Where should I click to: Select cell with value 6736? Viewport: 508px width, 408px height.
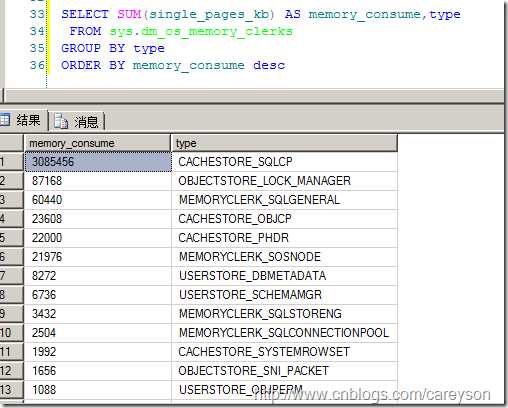point(98,295)
